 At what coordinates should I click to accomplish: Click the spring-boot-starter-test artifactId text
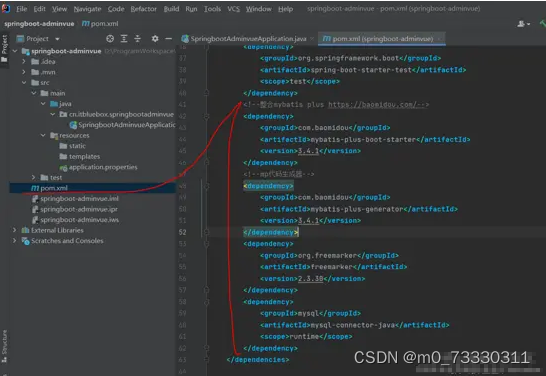[x=361, y=70]
